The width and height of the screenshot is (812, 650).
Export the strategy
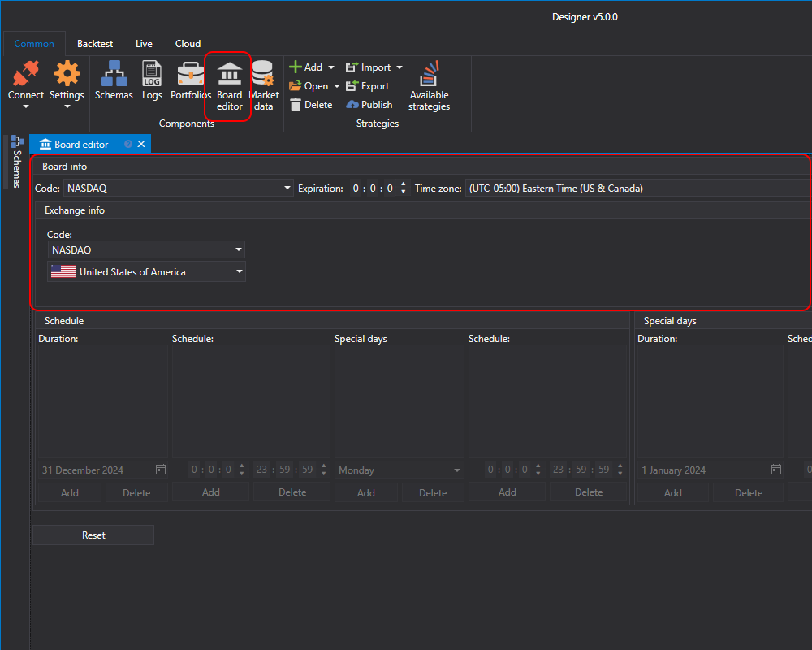click(x=367, y=86)
